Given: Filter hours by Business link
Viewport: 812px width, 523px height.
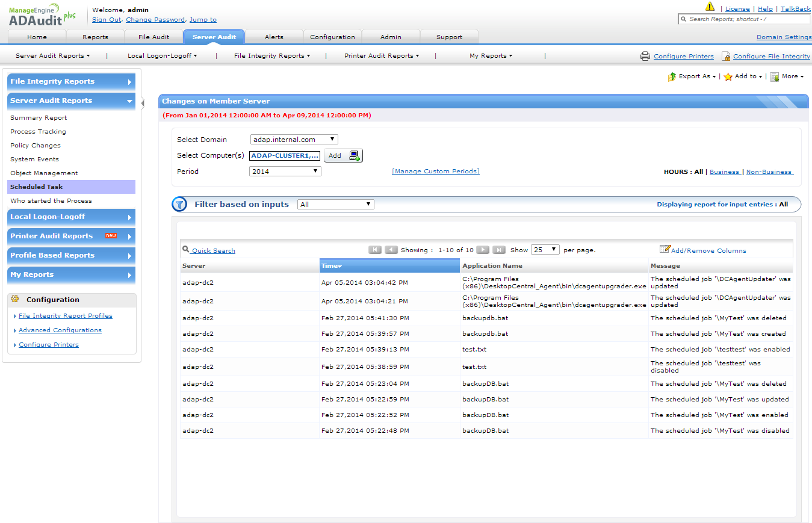Looking at the screenshot, I should (x=724, y=172).
